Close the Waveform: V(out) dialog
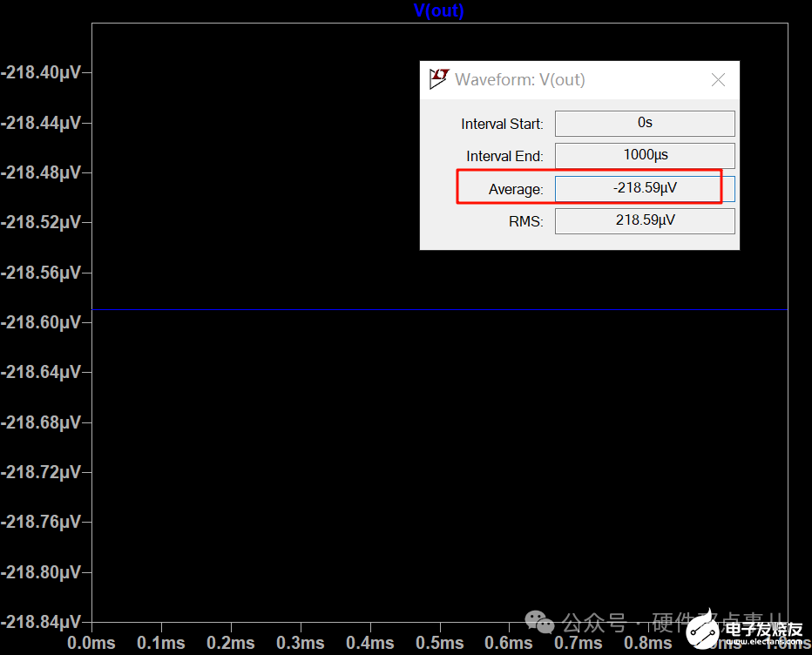Screen dimensions: 812x655 click(718, 80)
